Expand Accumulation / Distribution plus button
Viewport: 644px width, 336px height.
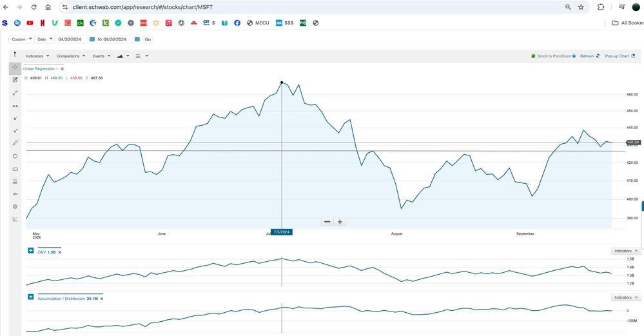point(31,297)
